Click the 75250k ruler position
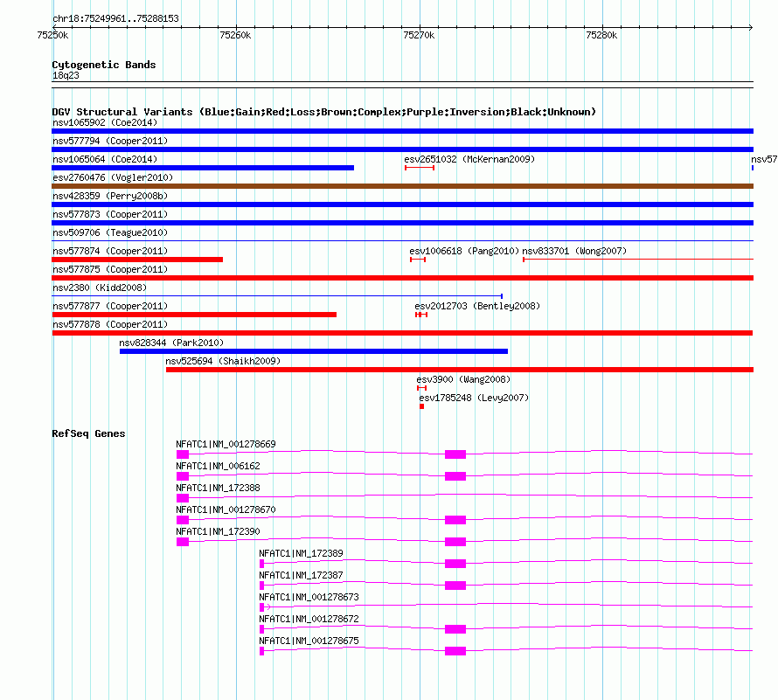The height and width of the screenshot is (700, 778). click(52, 35)
